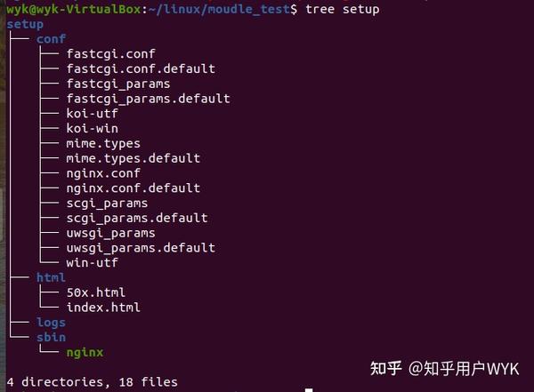Click the 50x.html file
Screen dimensions: 534x392
pyautogui.click(x=96, y=292)
